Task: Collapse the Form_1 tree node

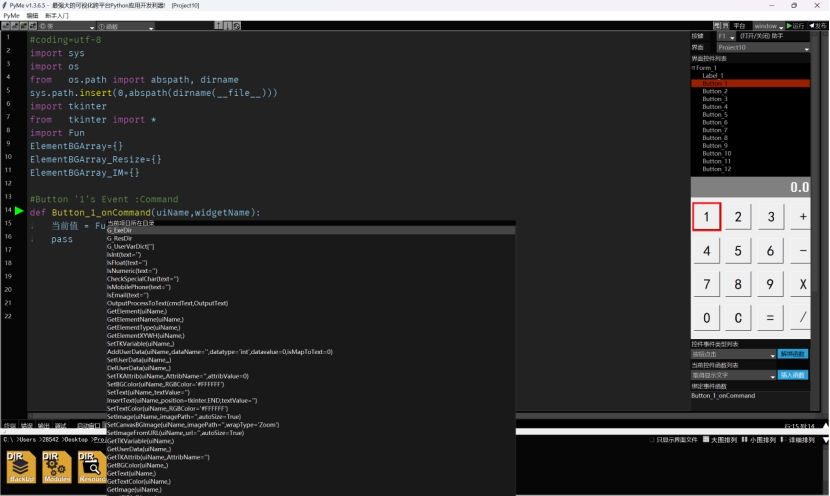Action: [x=693, y=68]
